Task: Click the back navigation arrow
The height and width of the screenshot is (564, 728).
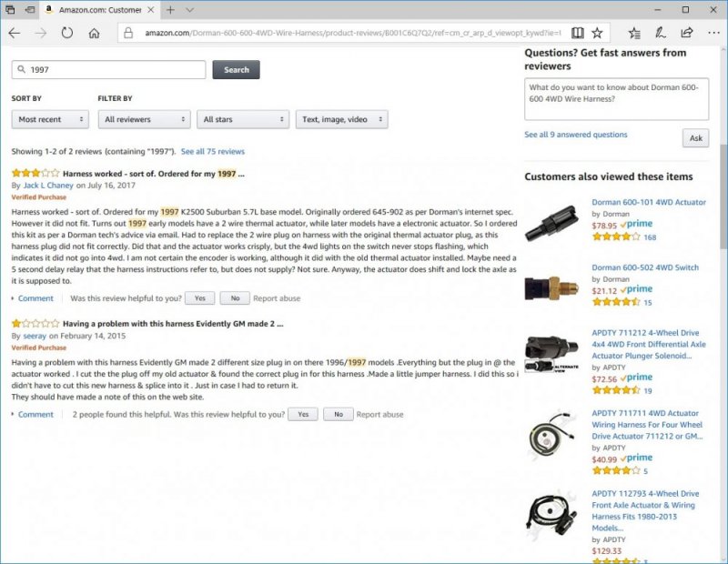Action: click(15, 33)
